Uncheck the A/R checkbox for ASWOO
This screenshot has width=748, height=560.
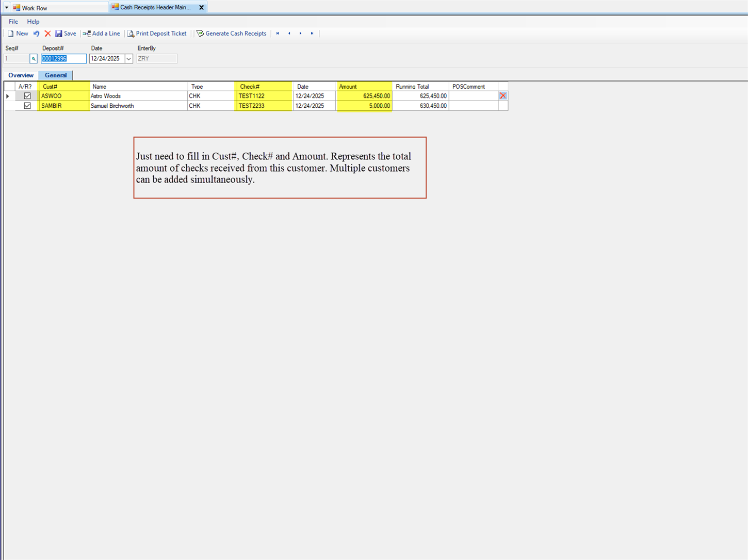pyautogui.click(x=27, y=95)
